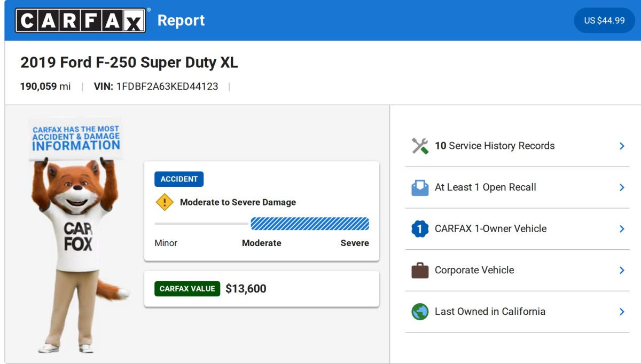
Task: Click the Report header text
Action: pyautogui.click(x=181, y=20)
